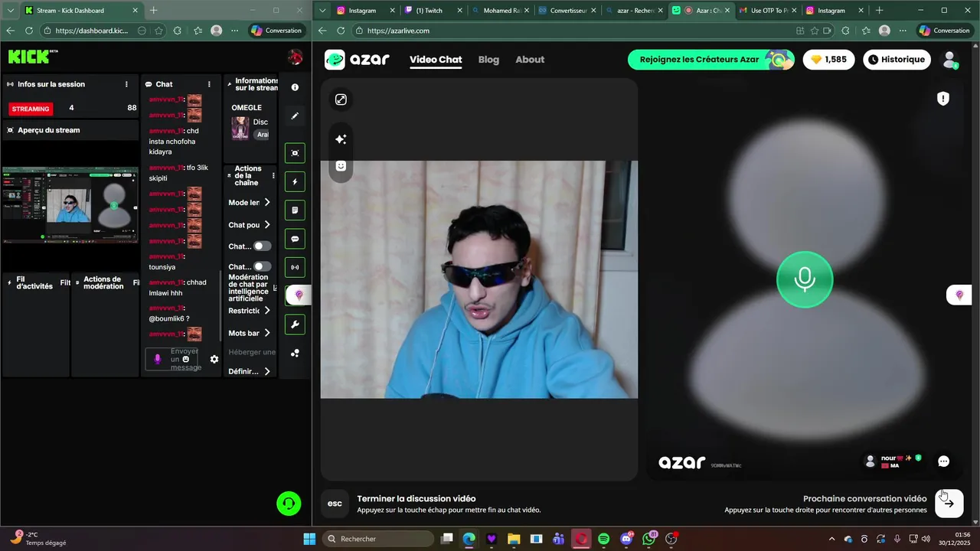Expand the Définir option
Image resolution: width=980 pixels, height=551 pixels.
coord(250,371)
